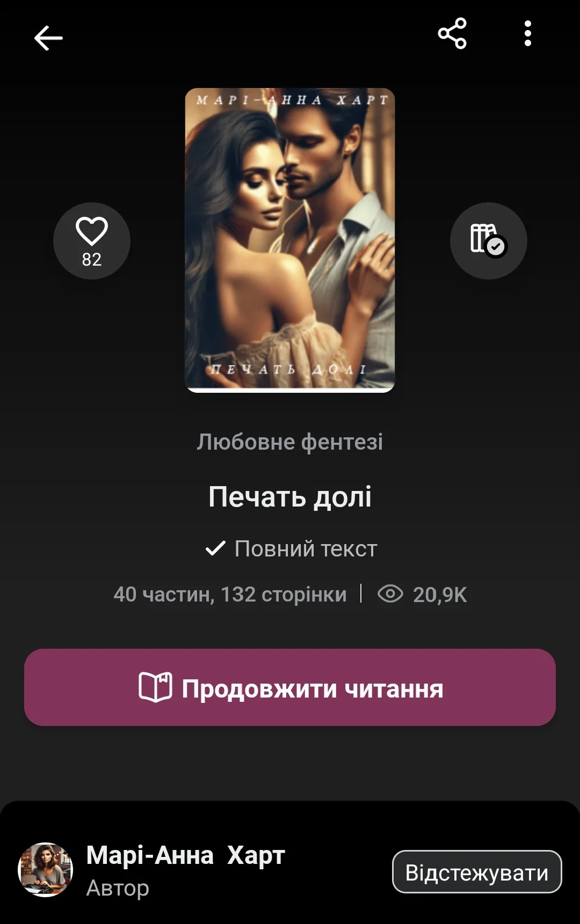Screen dimensions: 580x924
Task: Open the book cover image
Action: click(290, 240)
